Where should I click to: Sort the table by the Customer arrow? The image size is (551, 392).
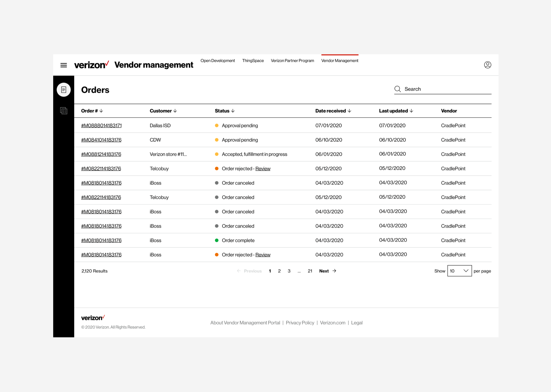tap(175, 111)
